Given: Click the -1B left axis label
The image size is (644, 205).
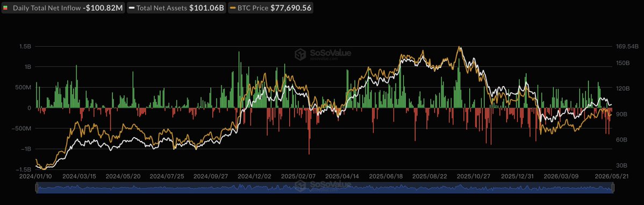Looking at the screenshot, I should [x=26, y=149].
